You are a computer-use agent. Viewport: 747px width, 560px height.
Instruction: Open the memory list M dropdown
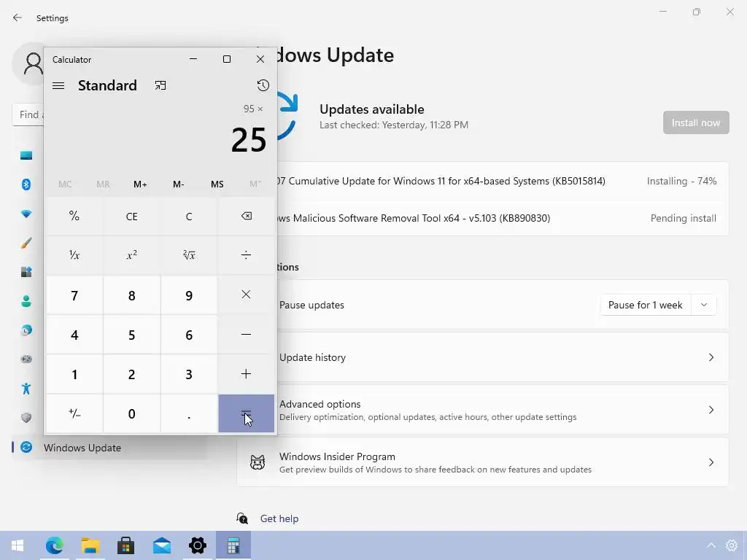pyautogui.click(x=255, y=184)
